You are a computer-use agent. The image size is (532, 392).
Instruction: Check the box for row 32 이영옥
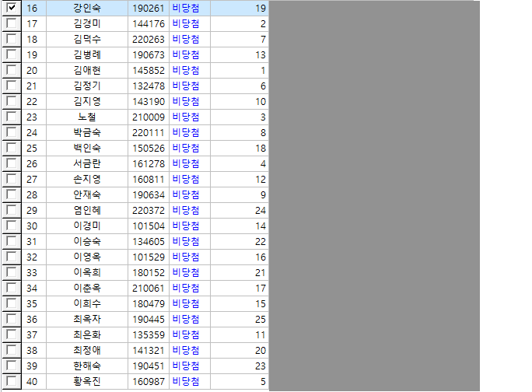coord(12,257)
